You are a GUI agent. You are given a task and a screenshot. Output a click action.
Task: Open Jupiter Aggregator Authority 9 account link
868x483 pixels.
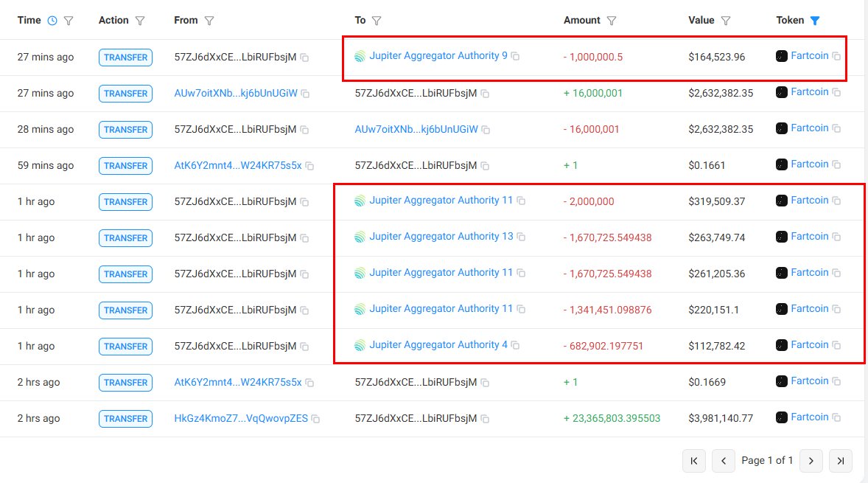(x=438, y=55)
